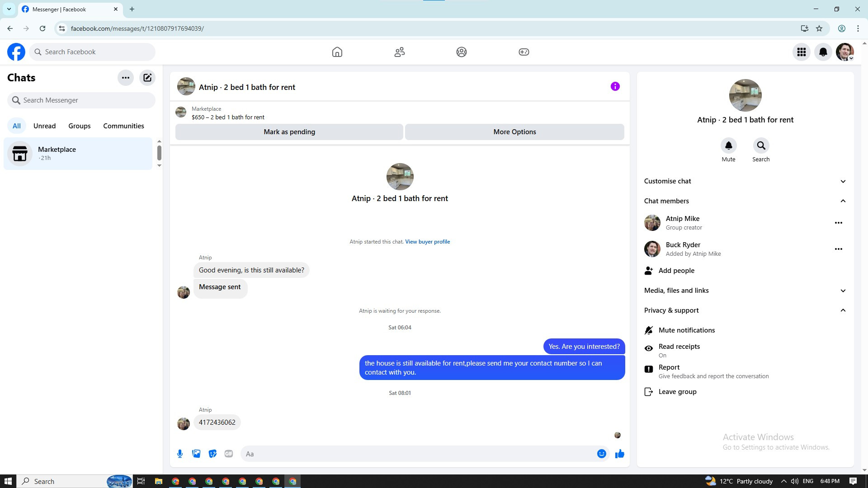The image size is (868, 488).
Task: Open Chrome profile icon in toolbar
Action: (x=842, y=28)
